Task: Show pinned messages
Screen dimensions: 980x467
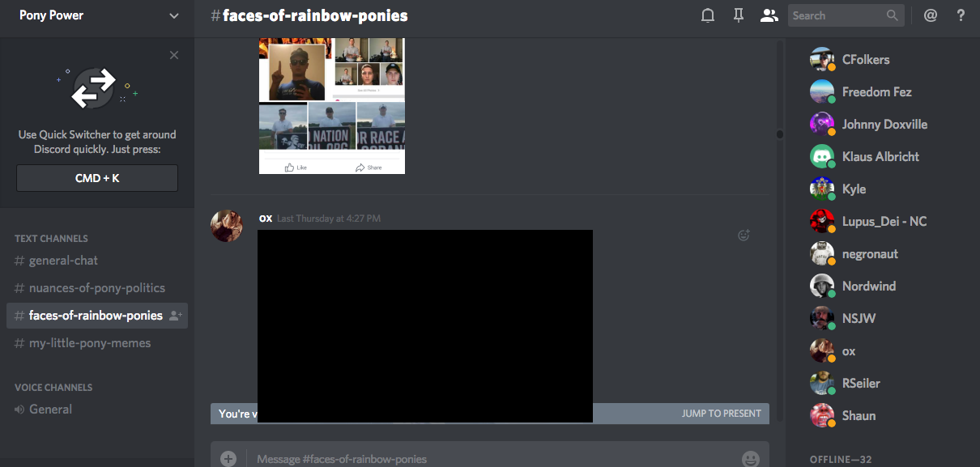Action: (738, 15)
